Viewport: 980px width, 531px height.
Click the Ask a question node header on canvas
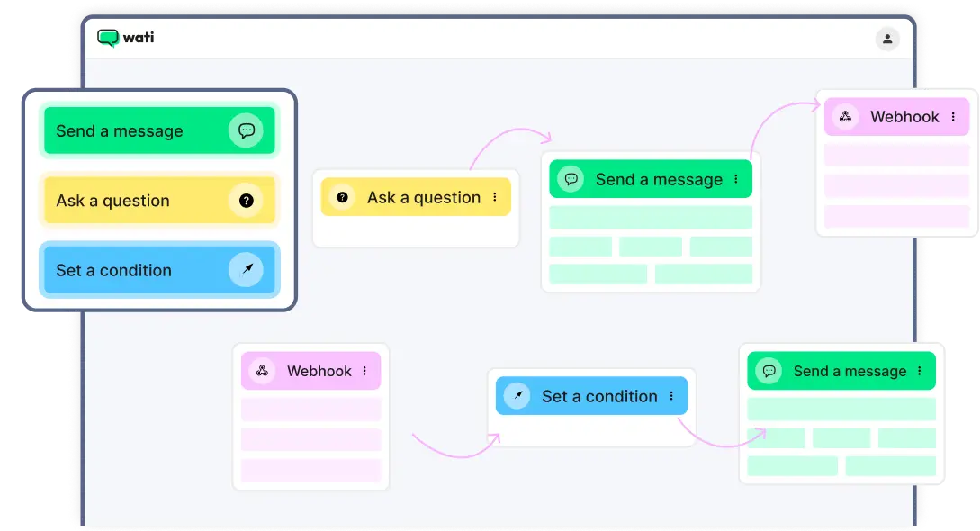[416, 197]
